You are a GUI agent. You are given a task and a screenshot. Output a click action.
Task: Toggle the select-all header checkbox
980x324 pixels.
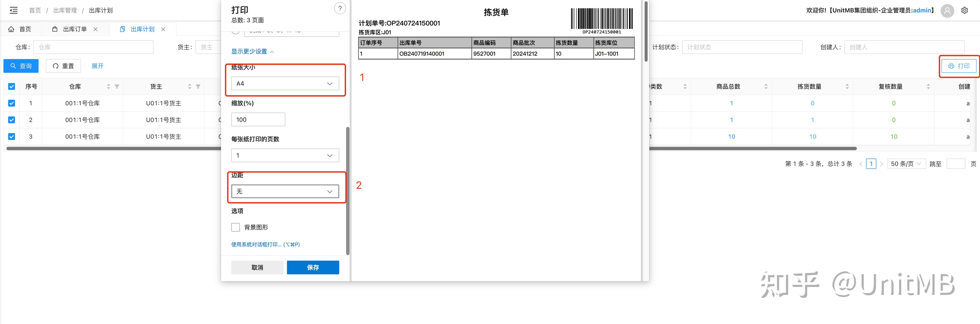click(11, 87)
